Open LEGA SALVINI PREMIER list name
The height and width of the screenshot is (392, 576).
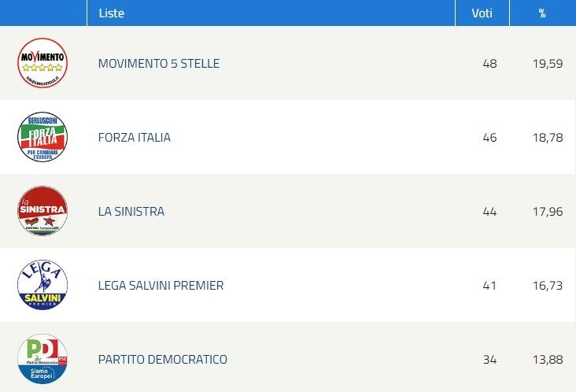(161, 286)
